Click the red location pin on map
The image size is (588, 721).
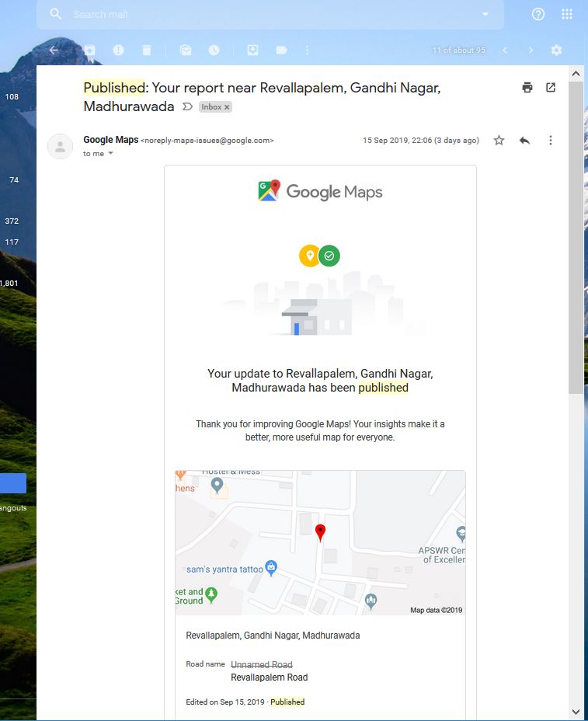click(321, 533)
